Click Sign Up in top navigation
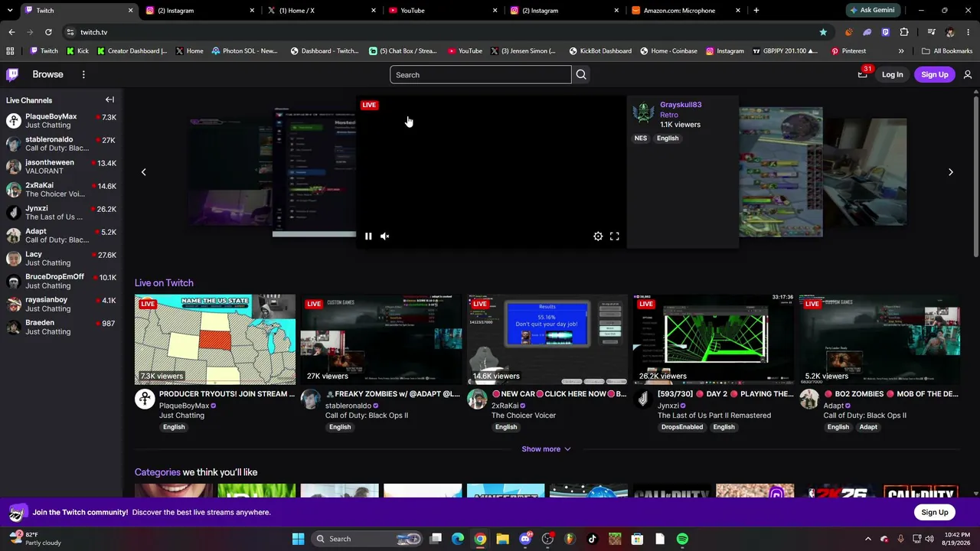This screenshot has height=551, width=980. click(935, 74)
